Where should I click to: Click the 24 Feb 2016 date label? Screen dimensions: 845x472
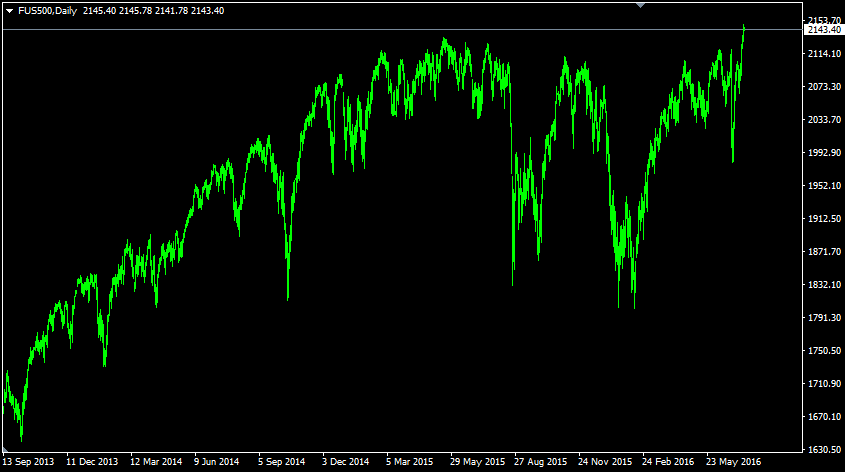(x=668, y=462)
